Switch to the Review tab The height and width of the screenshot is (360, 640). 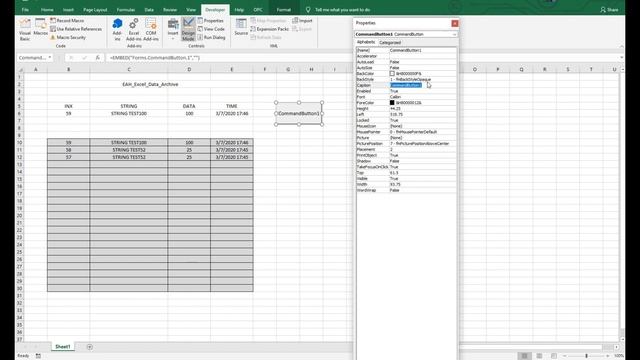[170, 9]
